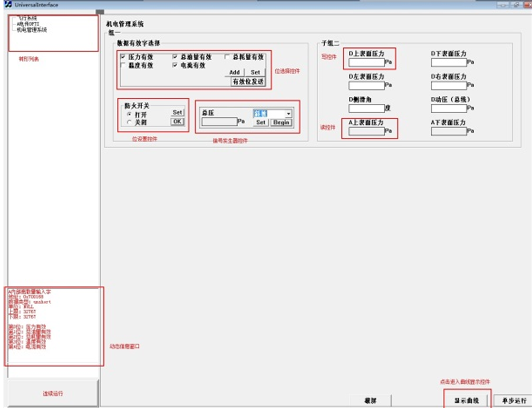Open the 总压 signal type dropdown arrow
The width and height of the screenshot is (532, 408).
click(x=288, y=114)
